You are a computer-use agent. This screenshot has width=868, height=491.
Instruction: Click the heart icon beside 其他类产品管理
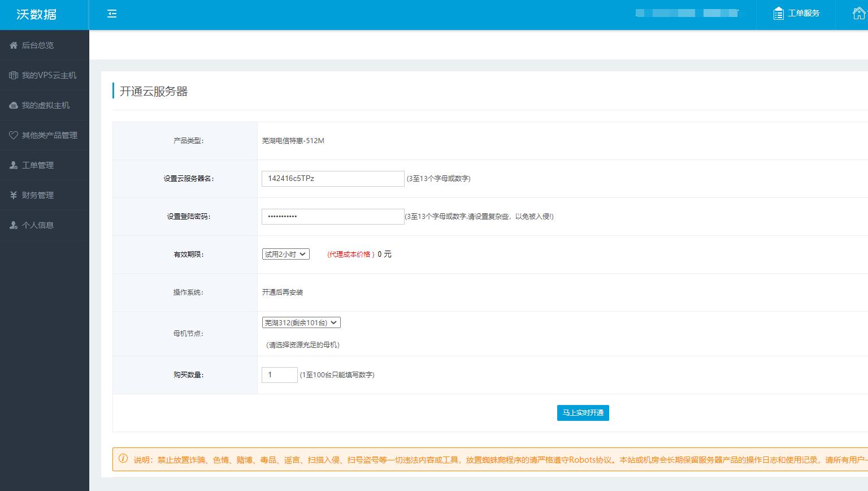[14, 135]
